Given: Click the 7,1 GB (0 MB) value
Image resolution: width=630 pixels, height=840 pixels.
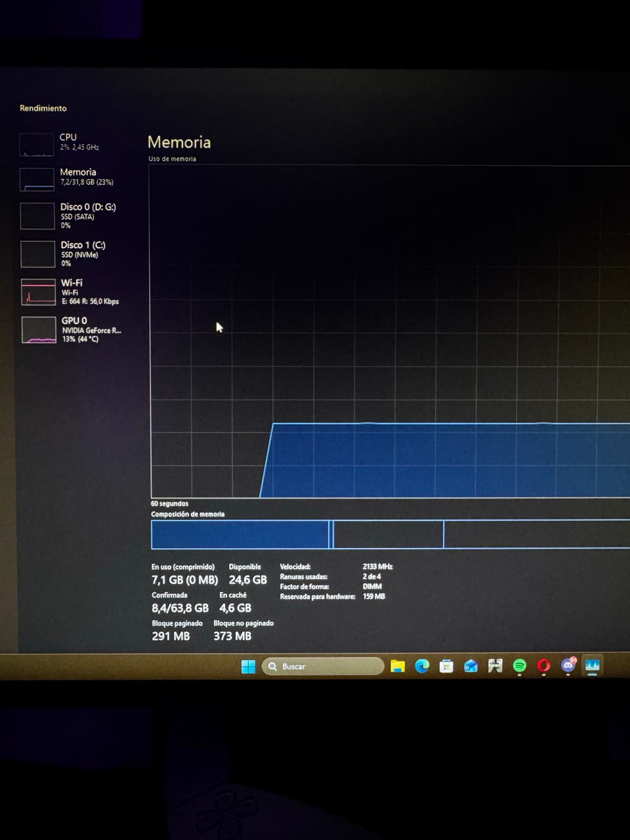Looking at the screenshot, I should pyautogui.click(x=184, y=580).
